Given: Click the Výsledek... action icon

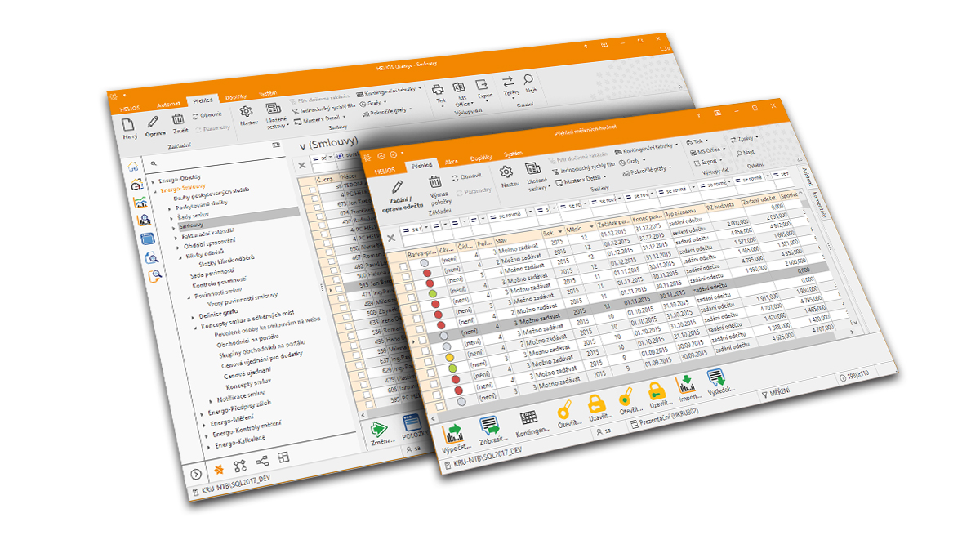Looking at the screenshot, I should pyautogui.click(x=716, y=377).
